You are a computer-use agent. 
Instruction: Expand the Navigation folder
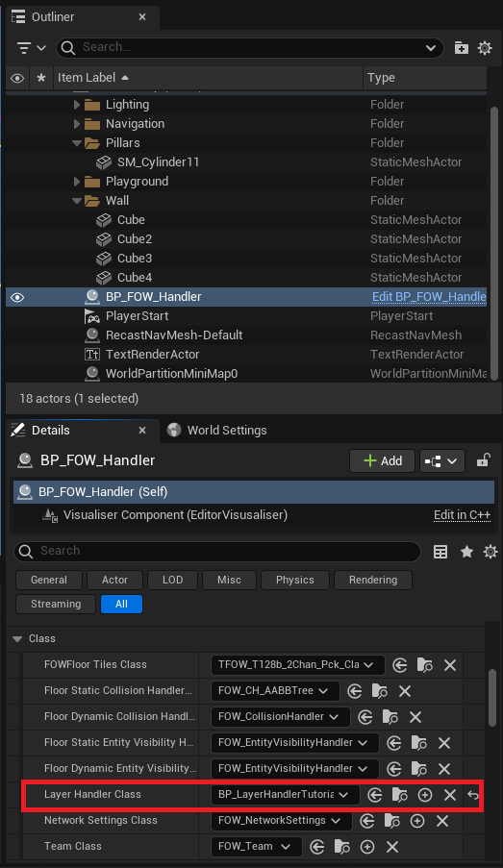(x=76, y=124)
